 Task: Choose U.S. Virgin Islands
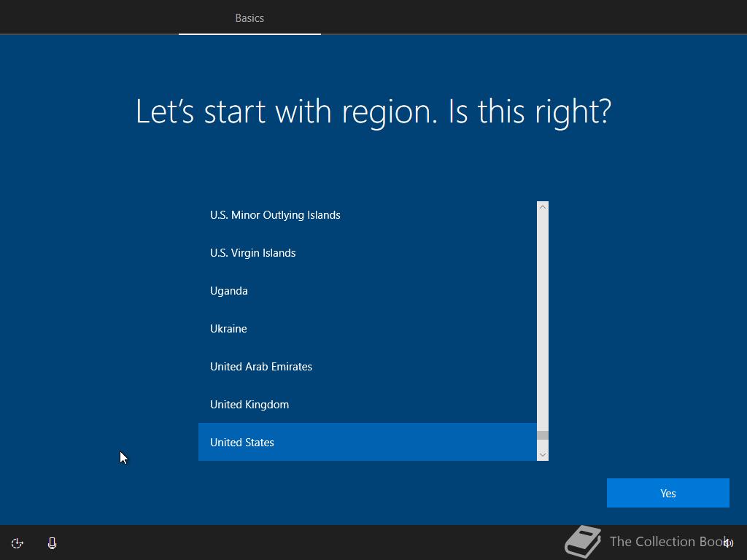click(x=368, y=253)
